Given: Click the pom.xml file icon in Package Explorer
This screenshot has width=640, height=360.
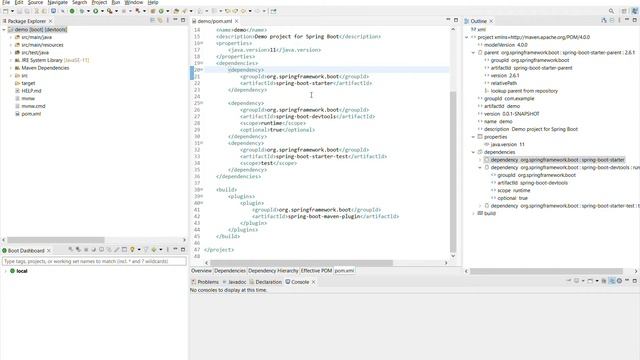Looking at the screenshot, I should pos(17,114).
